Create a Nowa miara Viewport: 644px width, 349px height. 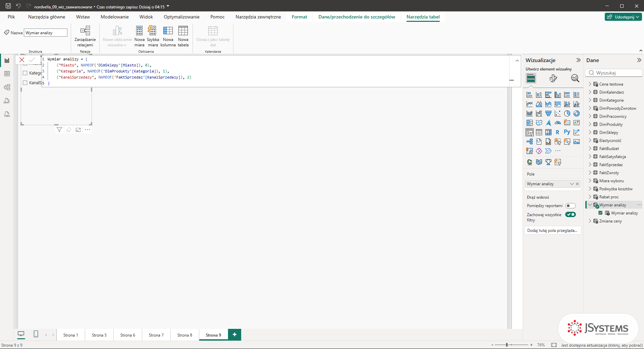[139, 36]
